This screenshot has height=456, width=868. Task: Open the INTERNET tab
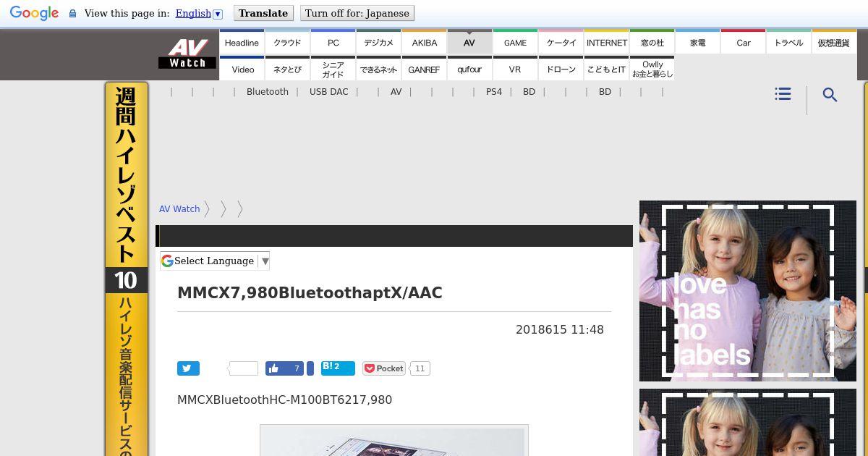[606, 42]
